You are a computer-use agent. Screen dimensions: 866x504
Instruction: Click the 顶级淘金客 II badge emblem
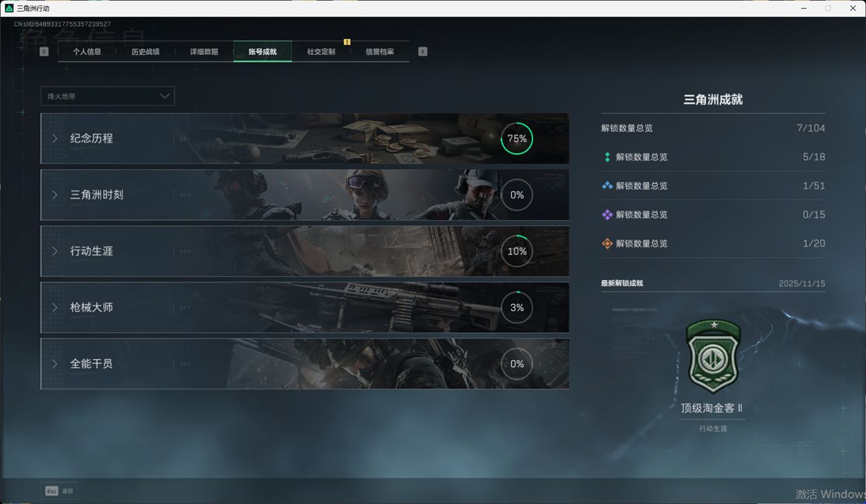pos(713,356)
